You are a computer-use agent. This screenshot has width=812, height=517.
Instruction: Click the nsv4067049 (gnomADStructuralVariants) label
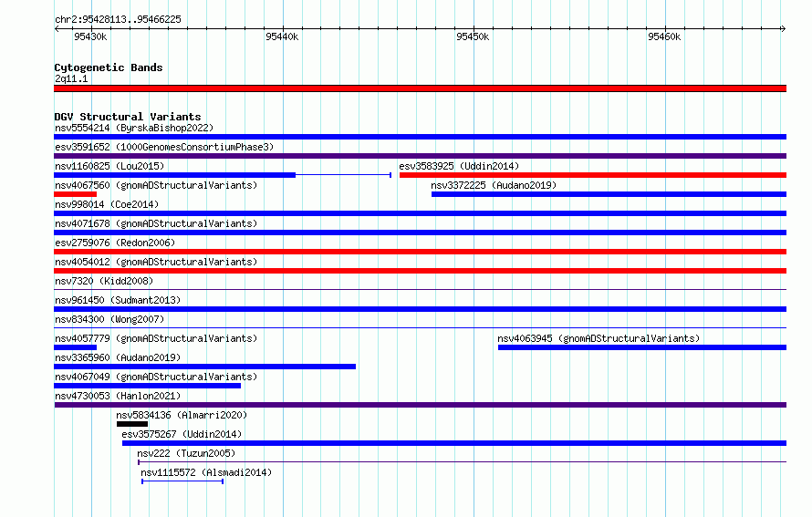[x=156, y=377]
